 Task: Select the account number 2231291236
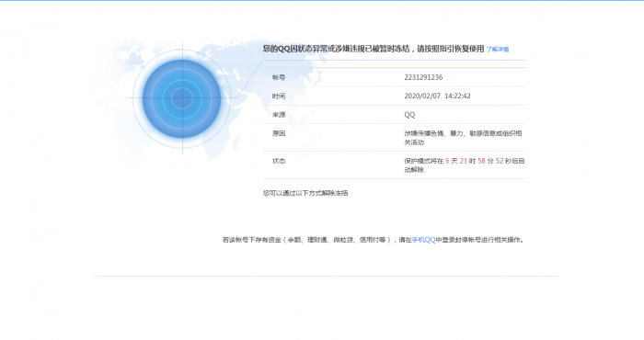tap(423, 77)
